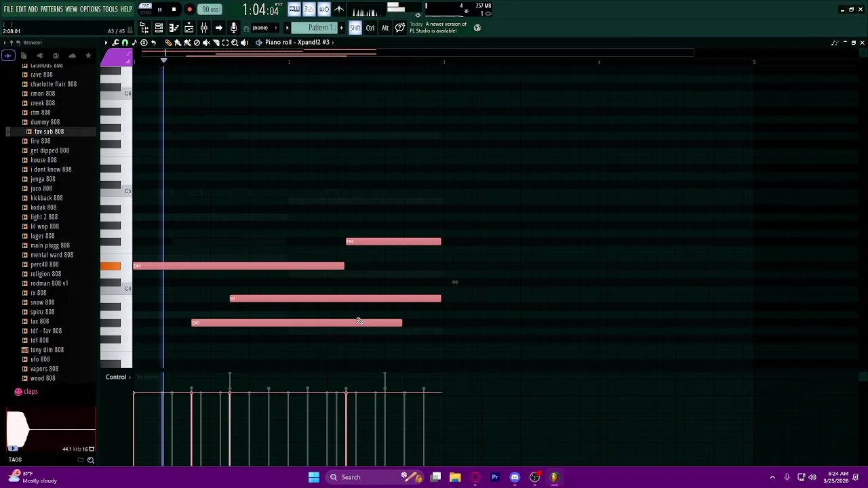Click the browser search magnifier near TAGS
Viewport: 868px width, 488px height.
tap(90, 460)
